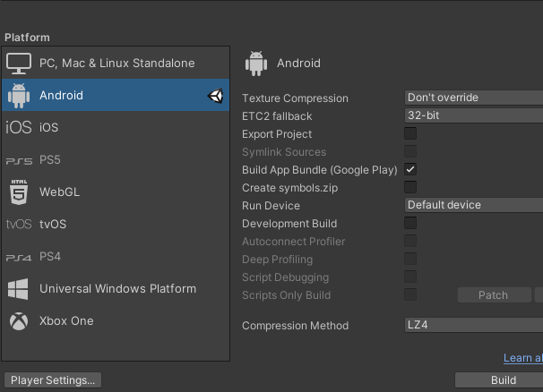Screen dimensions: 543x392
Task: Toggle the Symlink Sources checkbox
Action: coord(410,151)
